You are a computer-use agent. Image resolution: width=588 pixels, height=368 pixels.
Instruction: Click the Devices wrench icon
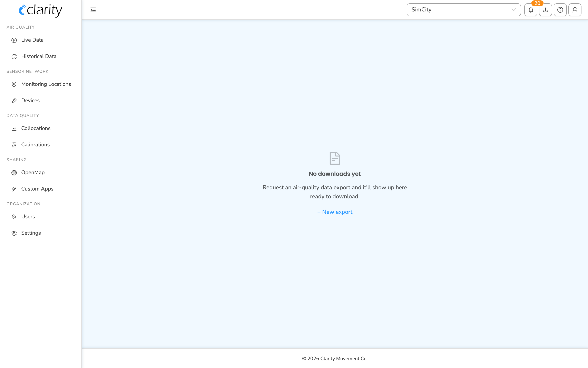[14, 101]
